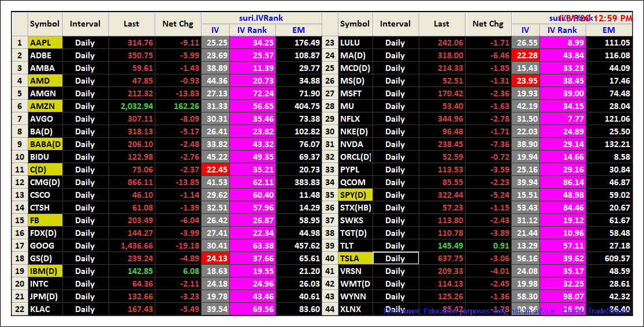The height and width of the screenshot is (327, 644).
Task: Select the XLNX symbol cell
Action: pyautogui.click(x=355, y=309)
